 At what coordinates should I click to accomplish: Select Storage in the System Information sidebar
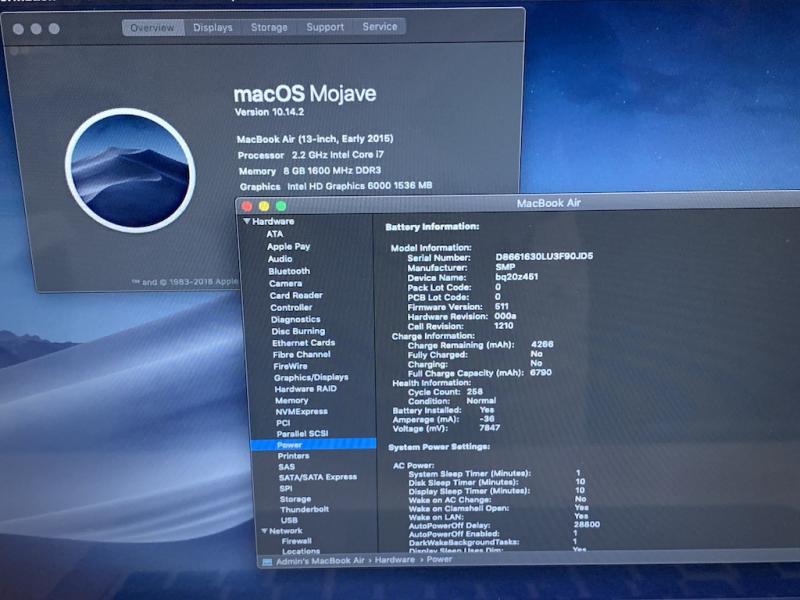click(x=295, y=498)
